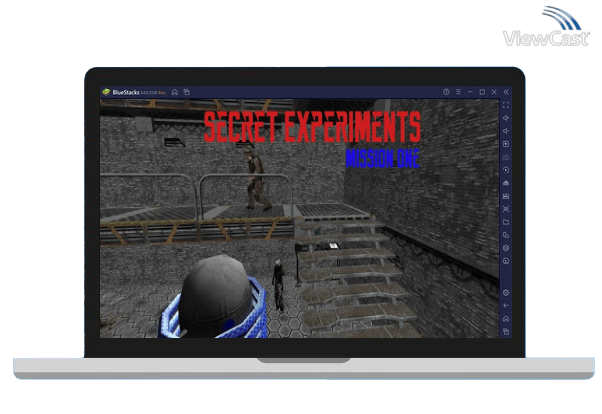Viewport: 602px width, 414px height.
Task: Click the back arrow in sidebar
Action: coord(506,306)
